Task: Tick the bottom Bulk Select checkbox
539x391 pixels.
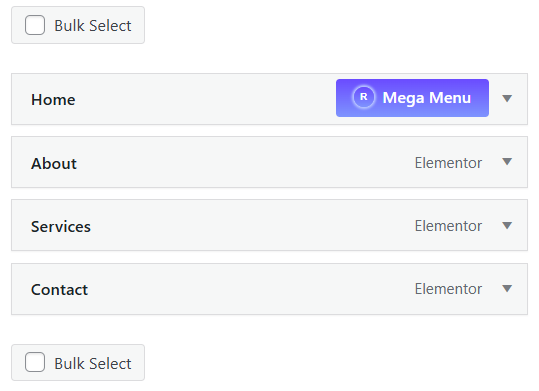Action: pyautogui.click(x=35, y=362)
